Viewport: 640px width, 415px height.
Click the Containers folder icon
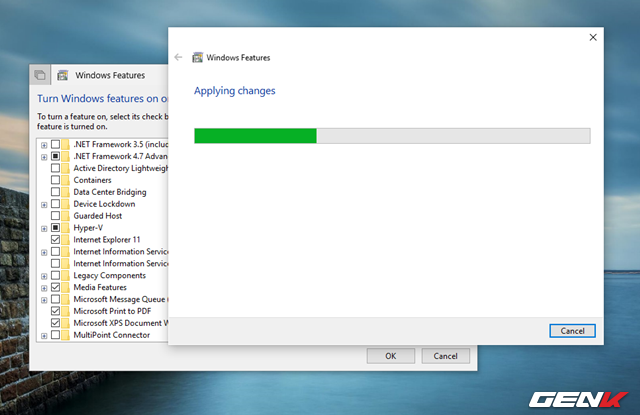(x=66, y=180)
